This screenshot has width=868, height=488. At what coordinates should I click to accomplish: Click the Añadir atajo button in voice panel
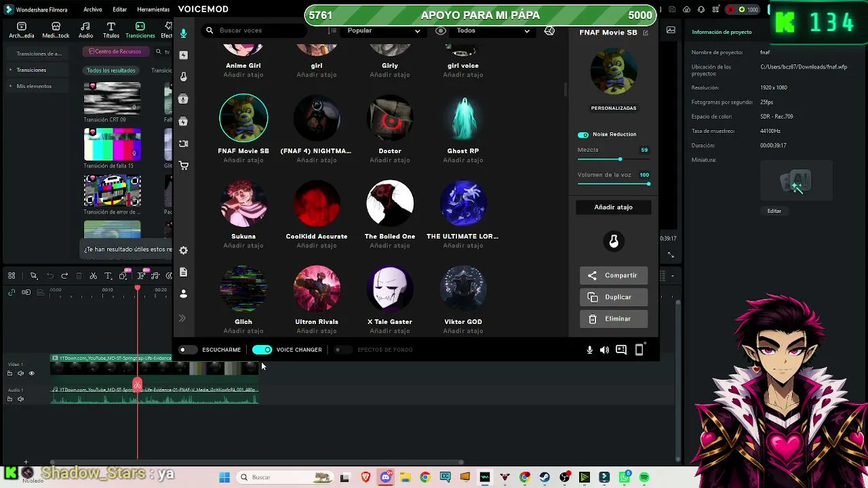(x=614, y=207)
